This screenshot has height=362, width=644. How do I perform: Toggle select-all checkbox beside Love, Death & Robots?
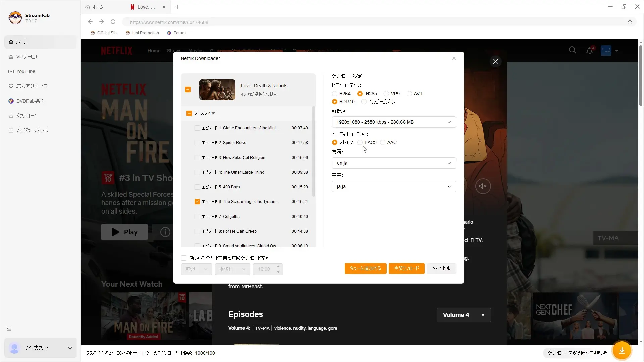click(x=188, y=89)
